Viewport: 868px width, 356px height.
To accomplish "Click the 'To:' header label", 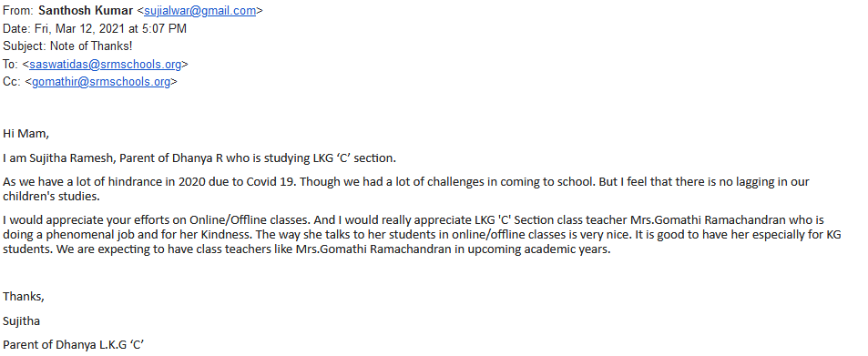I will [11, 65].
